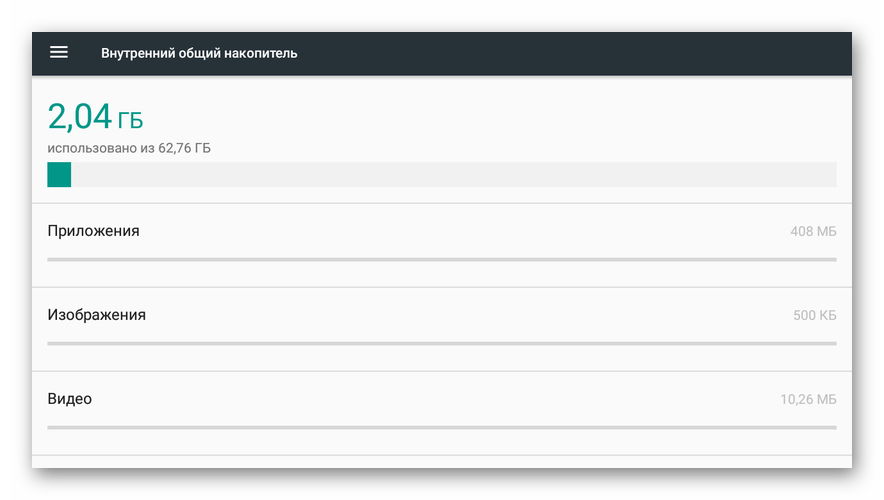Click the usage bar under Приложения
884x500 pixels.
click(441, 259)
